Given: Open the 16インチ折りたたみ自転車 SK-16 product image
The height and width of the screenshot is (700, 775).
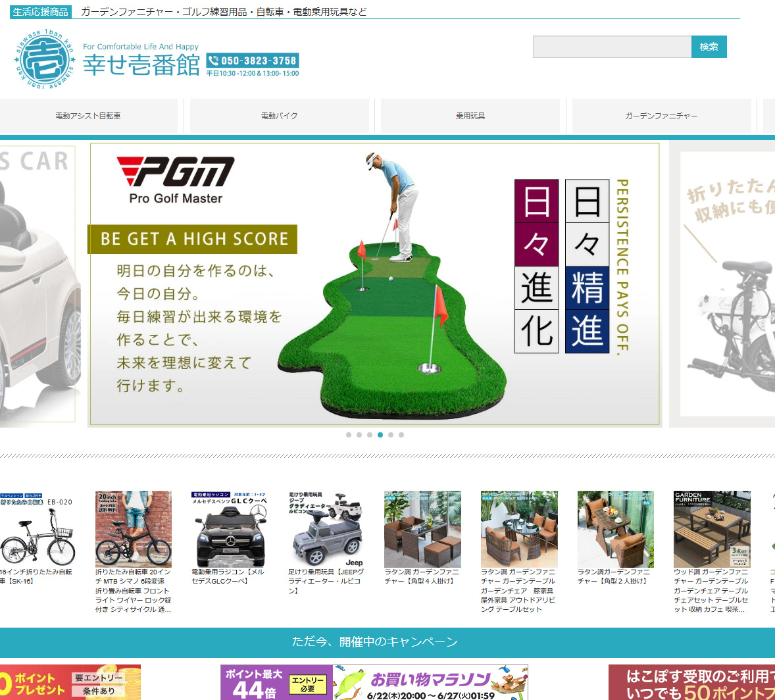Looking at the screenshot, I should (x=37, y=529).
